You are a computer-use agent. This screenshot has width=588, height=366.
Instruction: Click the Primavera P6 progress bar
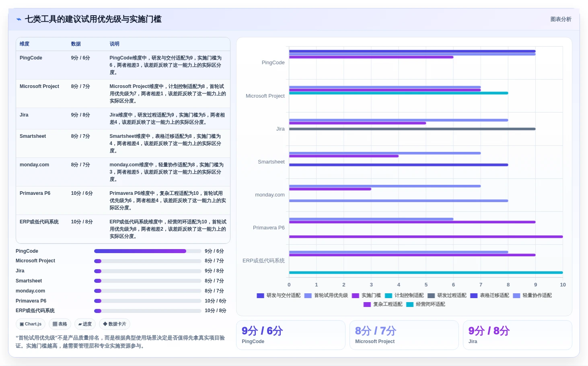[x=148, y=301]
